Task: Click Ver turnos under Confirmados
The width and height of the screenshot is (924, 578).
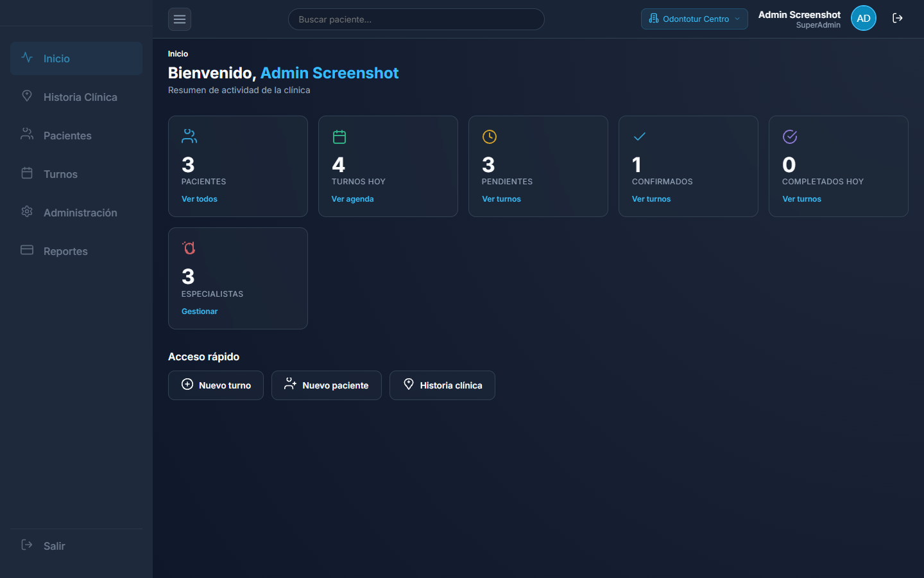Action: click(x=651, y=199)
